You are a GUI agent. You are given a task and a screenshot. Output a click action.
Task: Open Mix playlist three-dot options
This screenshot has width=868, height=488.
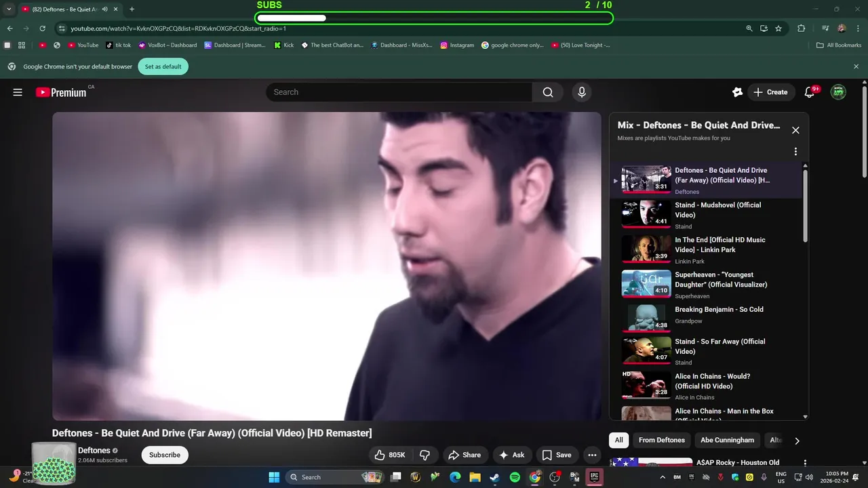(x=795, y=152)
